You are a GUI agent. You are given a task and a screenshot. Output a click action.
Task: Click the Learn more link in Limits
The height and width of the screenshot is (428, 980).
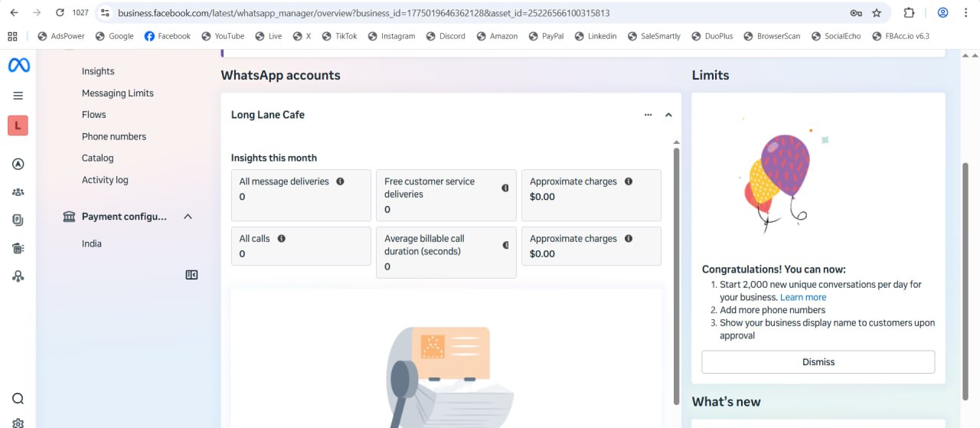(x=803, y=297)
